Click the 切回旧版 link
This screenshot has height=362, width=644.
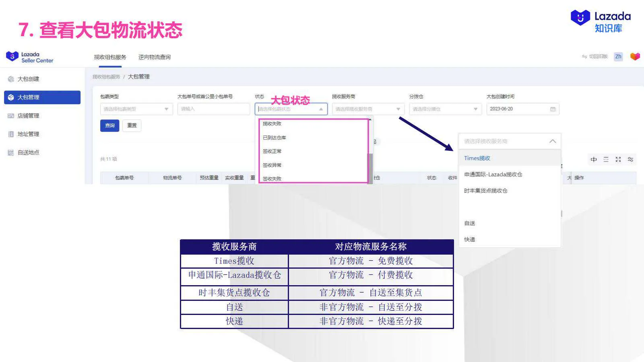597,57
